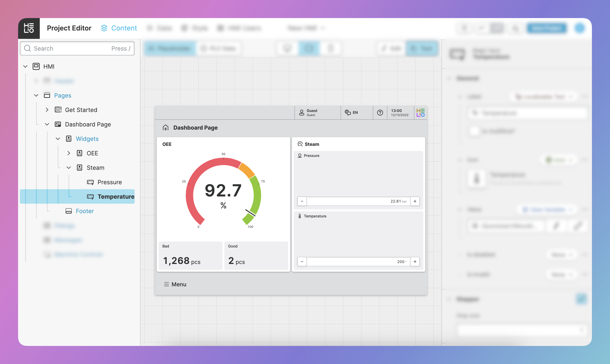The image size is (610, 364).
Task: Click the Steam widget icon in tree
Action: pyautogui.click(x=80, y=168)
